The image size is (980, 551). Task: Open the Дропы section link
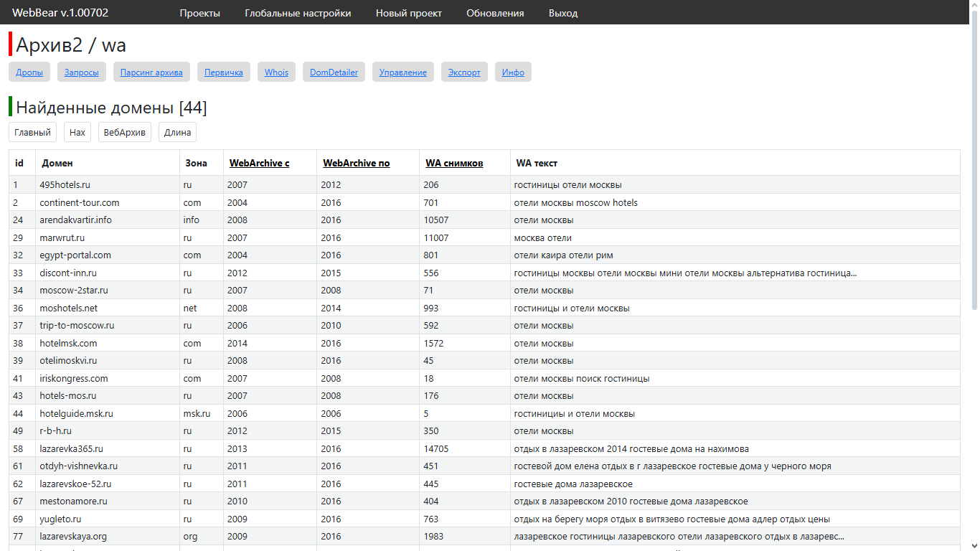tap(29, 72)
